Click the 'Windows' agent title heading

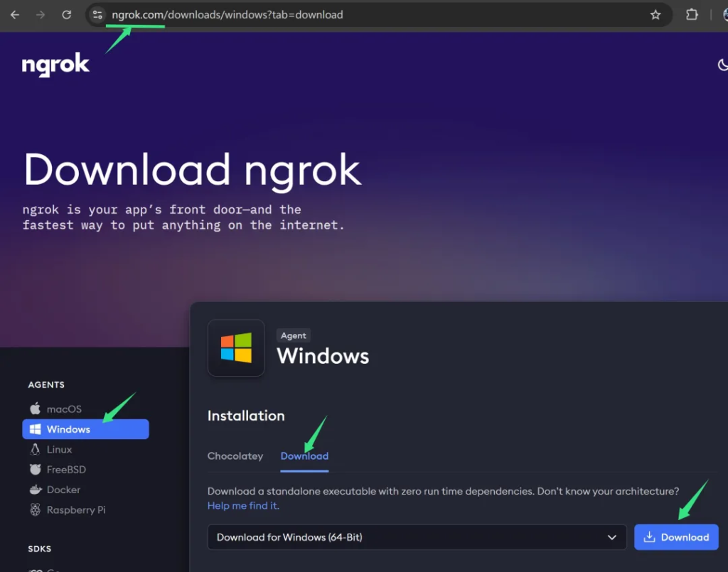323,356
